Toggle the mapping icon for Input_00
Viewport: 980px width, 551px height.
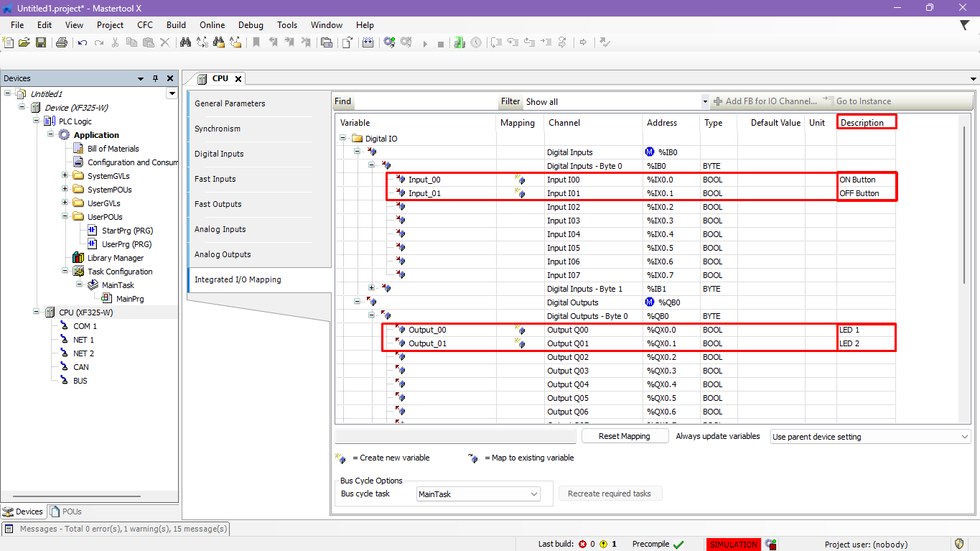[520, 180]
